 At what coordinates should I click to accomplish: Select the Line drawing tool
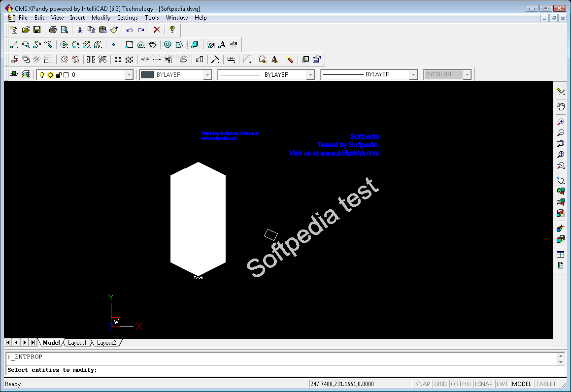14,45
